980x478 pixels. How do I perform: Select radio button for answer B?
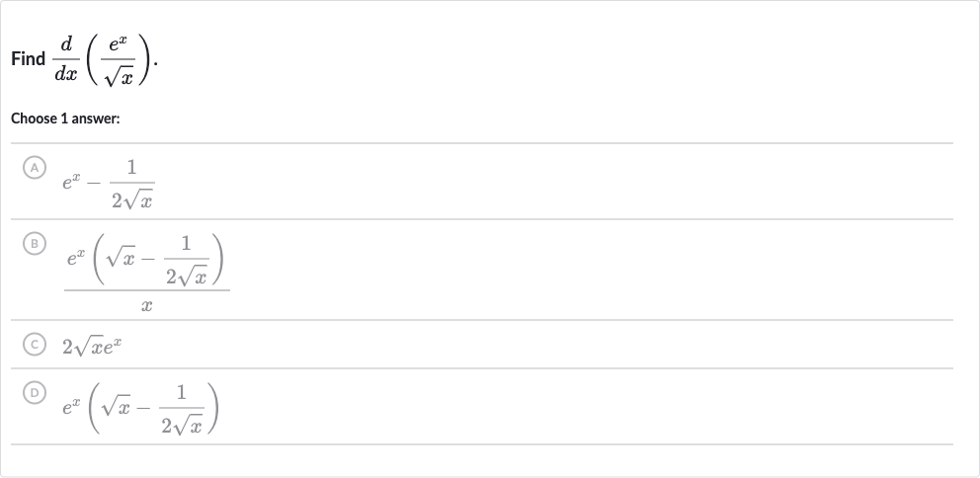coord(35,243)
